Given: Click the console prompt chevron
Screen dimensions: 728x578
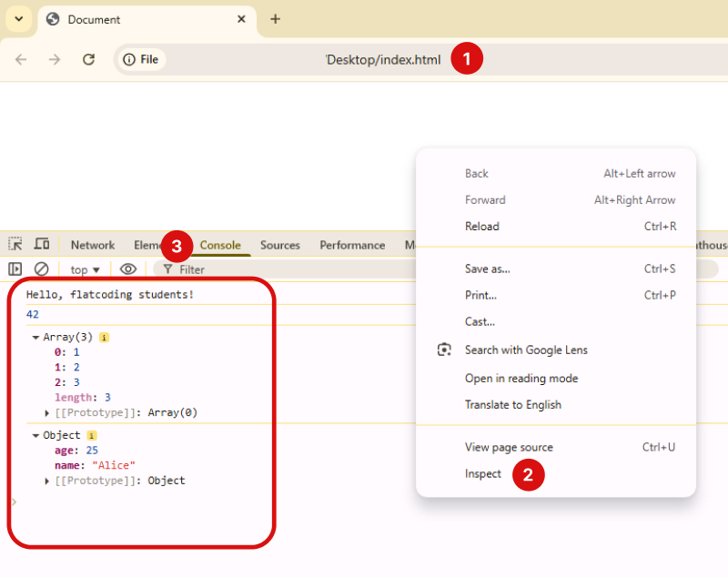Looking at the screenshot, I should tap(14, 502).
